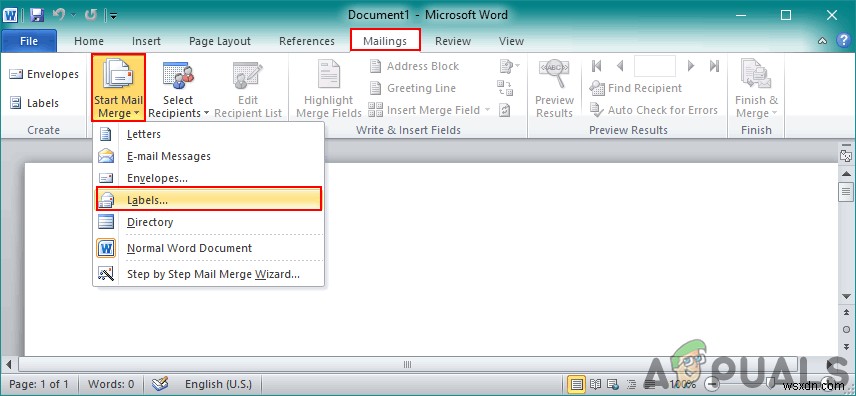Click Envelopes in the Create group
The image size is (856, 396).
(x=44, y=74)
